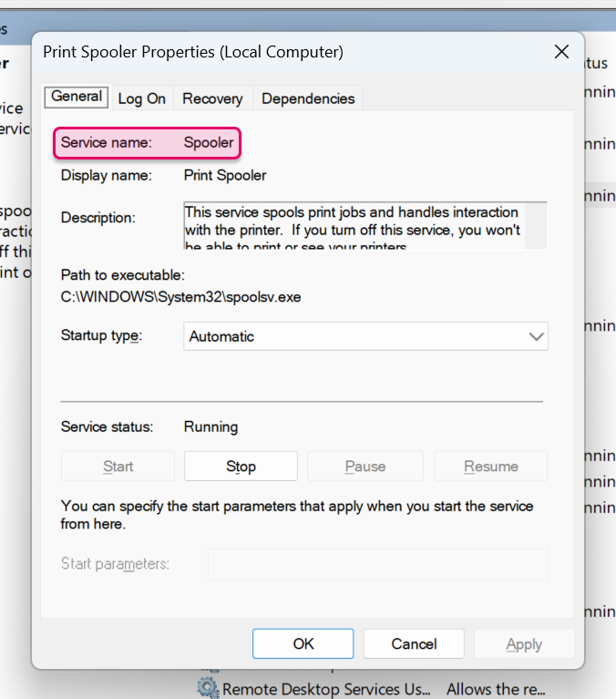Click the disabled Start button
Viewport: 616px width, 699px height.
pos(118,467)
